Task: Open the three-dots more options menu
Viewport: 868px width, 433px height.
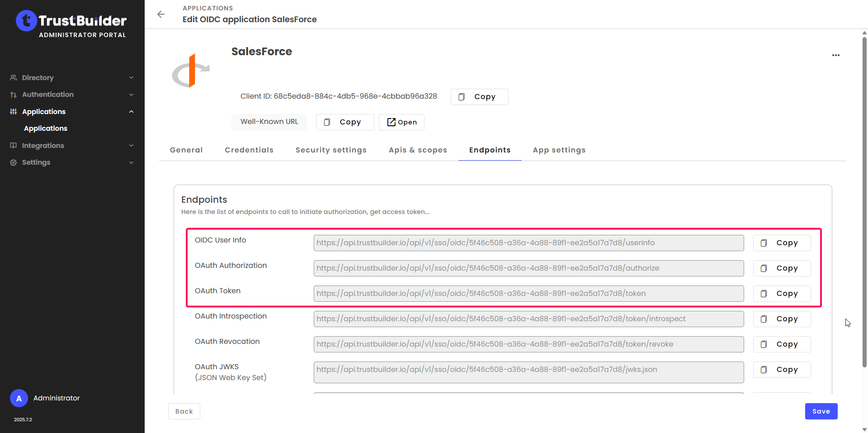Action: (835, 55)
